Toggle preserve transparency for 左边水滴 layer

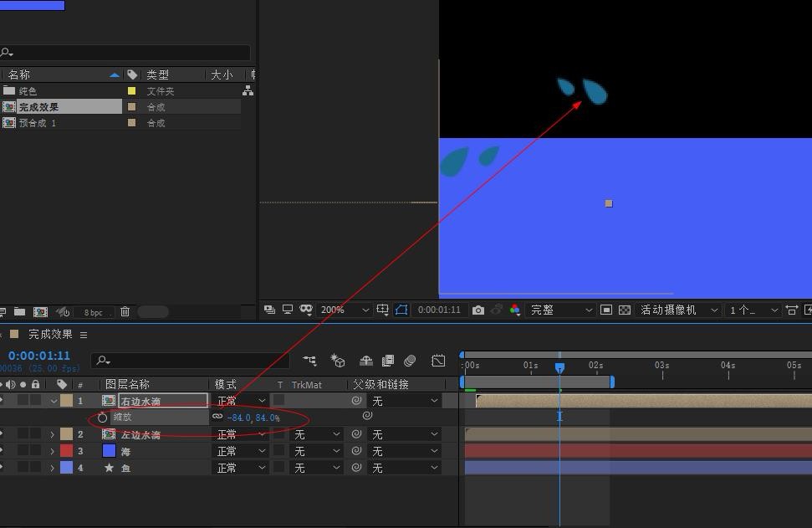(x=279, y=434)
